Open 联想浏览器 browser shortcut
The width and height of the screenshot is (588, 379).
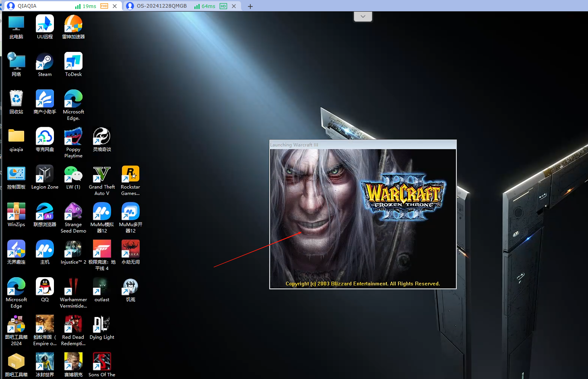click(45, 214)
